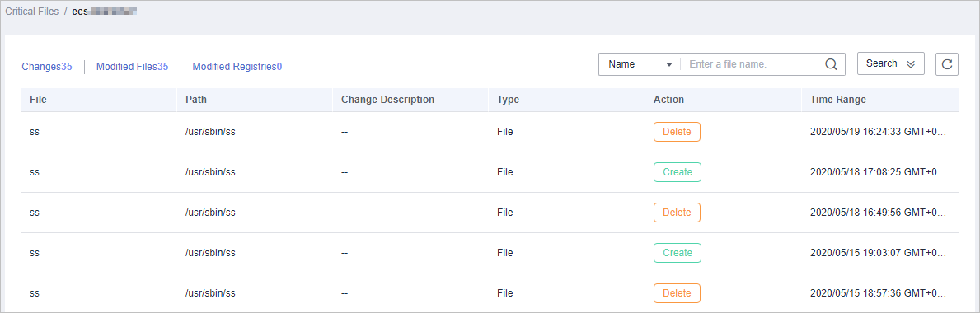Viewport: 980px width, 313px height.
Task: Expand advanced Search chevron button
Action: [x=891, y=63]
